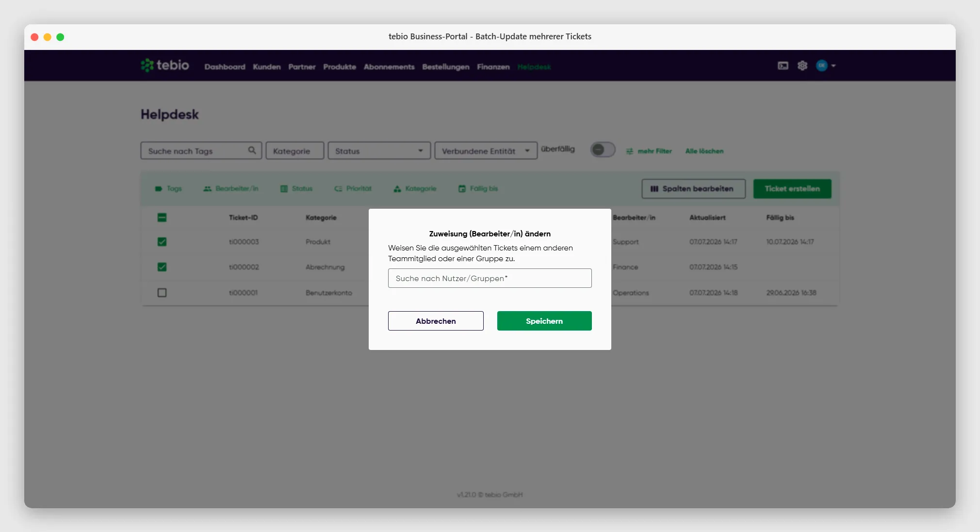
Task: Expand the user account dropdown arrow
Action: (833, 66)
